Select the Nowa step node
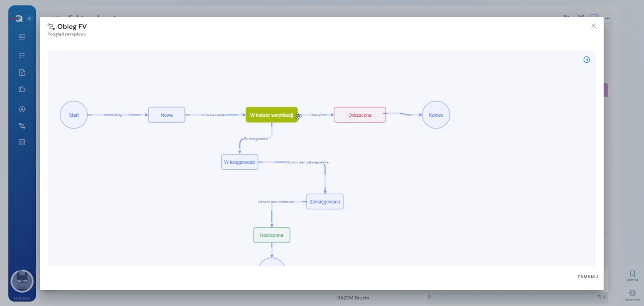644x306 pixels. [166, 115]
